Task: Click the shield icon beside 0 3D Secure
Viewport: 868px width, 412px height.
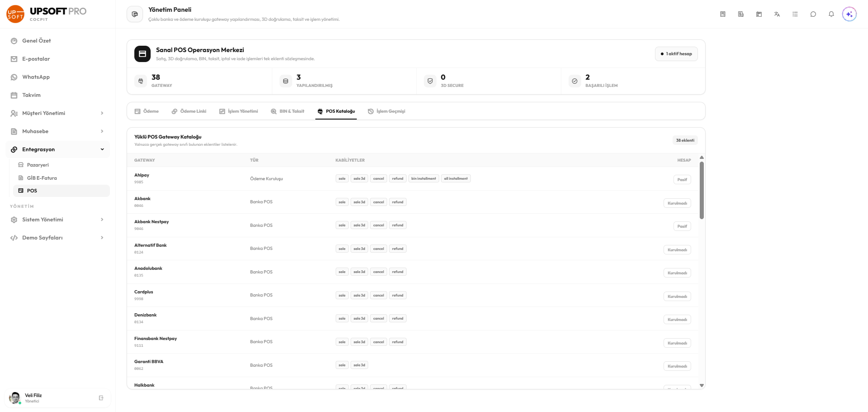Action: tap(430, 81)
